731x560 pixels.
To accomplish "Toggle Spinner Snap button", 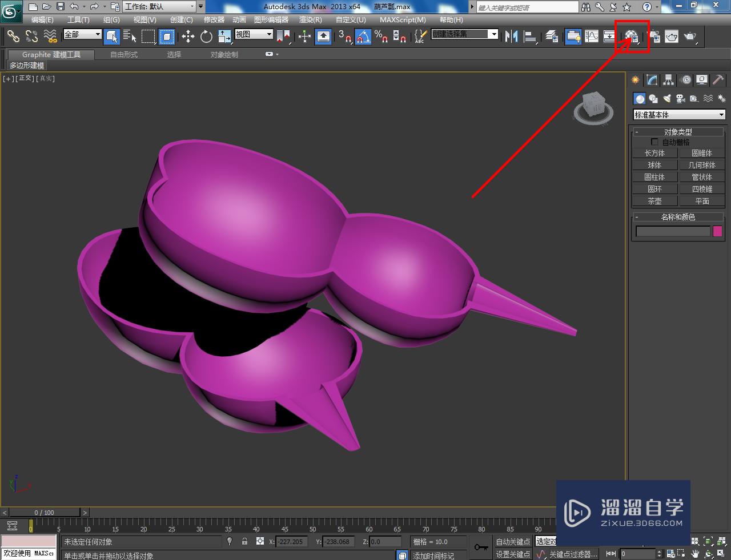I will tap(400, 37).
